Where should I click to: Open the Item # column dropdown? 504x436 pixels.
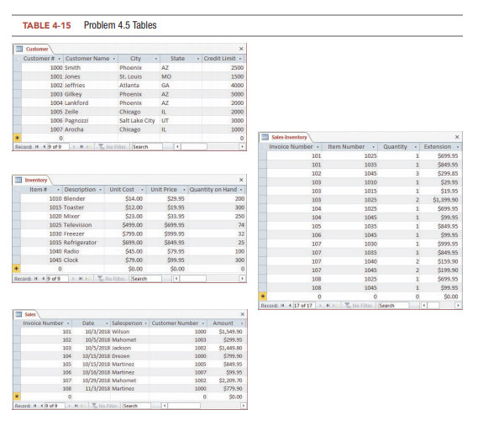[58, 190]
